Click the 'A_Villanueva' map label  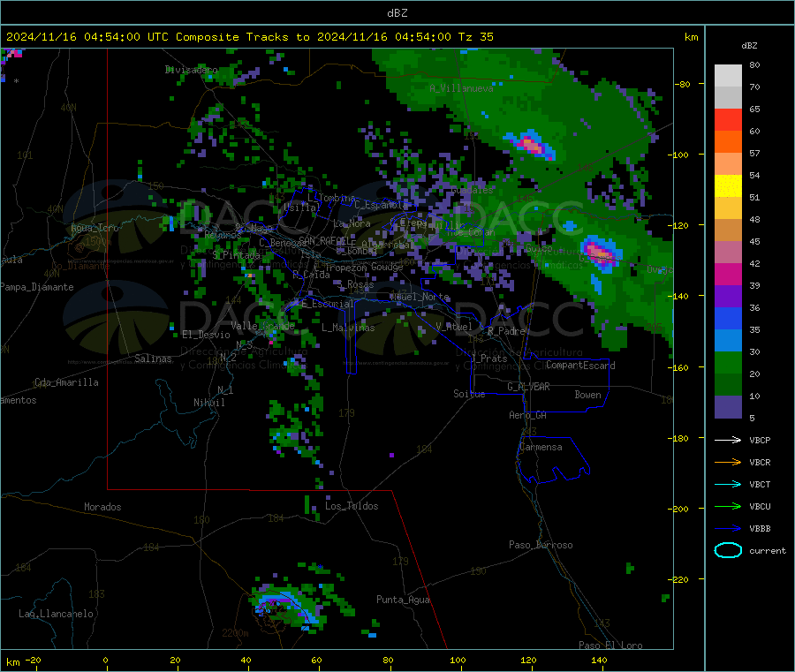click(x=461, y=88)
